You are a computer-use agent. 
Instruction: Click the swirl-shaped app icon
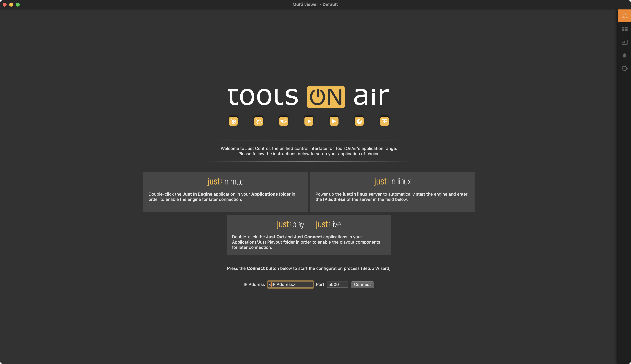coord(359,121)
